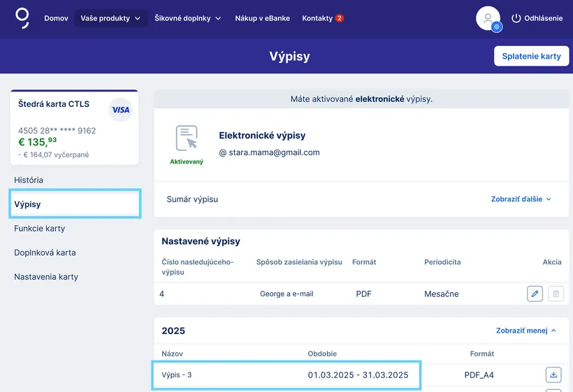The image size is (573, 392).
Task: Click the PDF_A4 format value
Action: tap(479, 375)
